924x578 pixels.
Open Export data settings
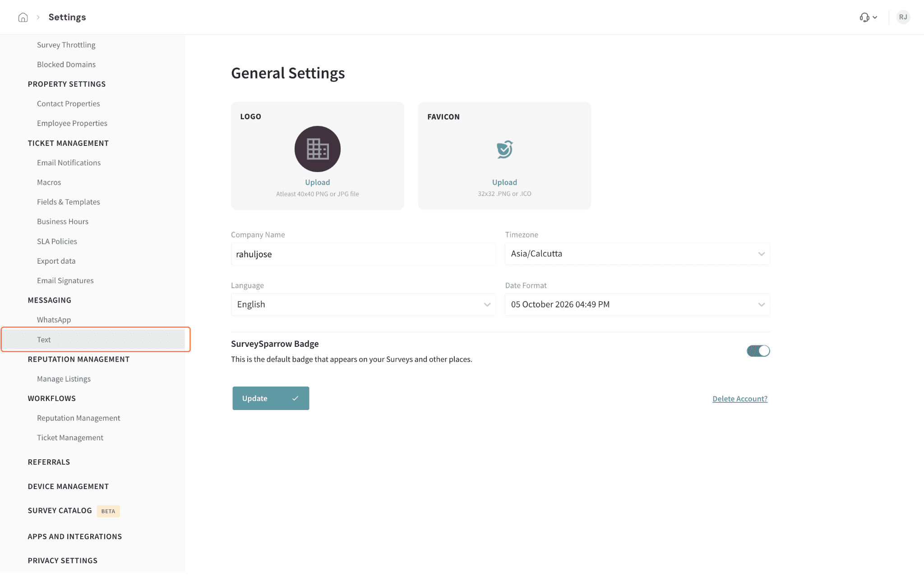[56, 261]
